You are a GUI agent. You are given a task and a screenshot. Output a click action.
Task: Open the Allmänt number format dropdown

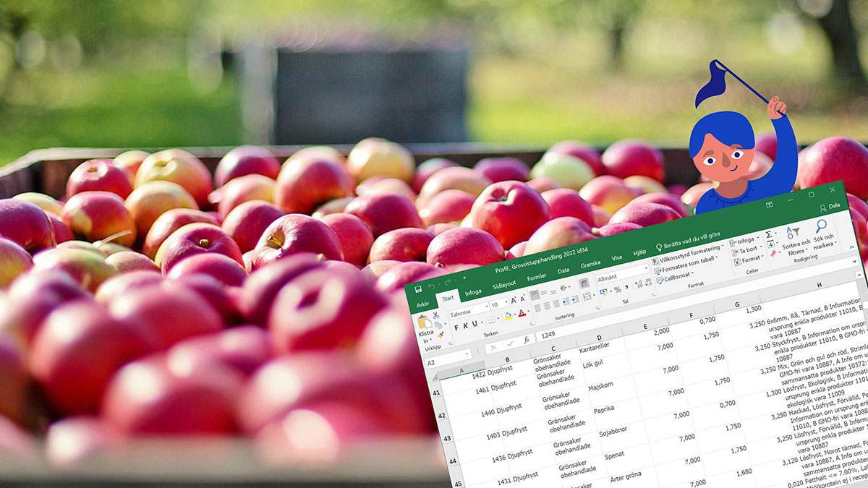coord(621,275)
